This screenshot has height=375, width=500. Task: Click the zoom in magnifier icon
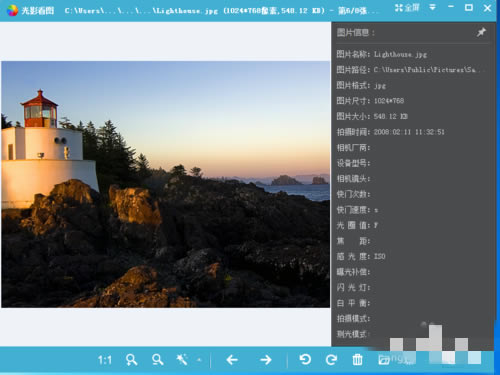(131, 360)
